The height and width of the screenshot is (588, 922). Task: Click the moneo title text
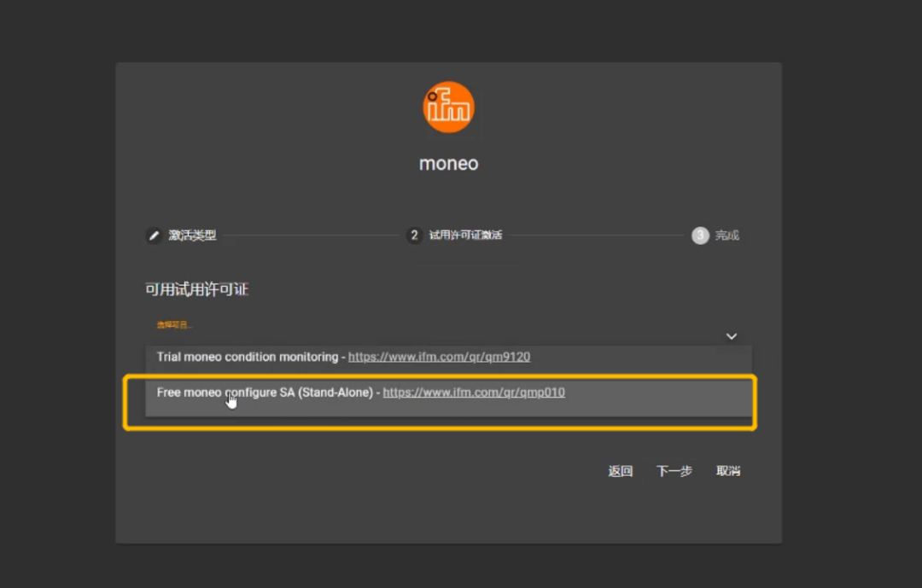(448, 163)
